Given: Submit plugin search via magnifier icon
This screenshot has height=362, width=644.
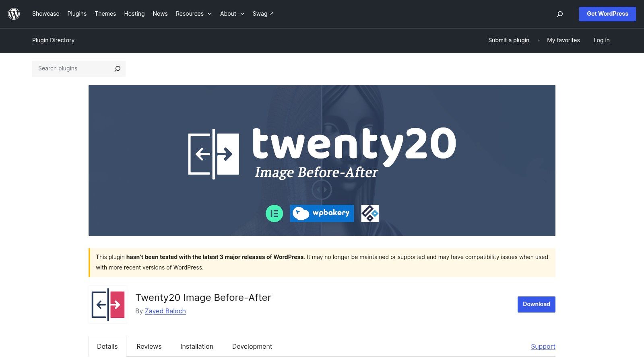Looking at the screenshot, I should pyautogui.click(x=118, y=69).
